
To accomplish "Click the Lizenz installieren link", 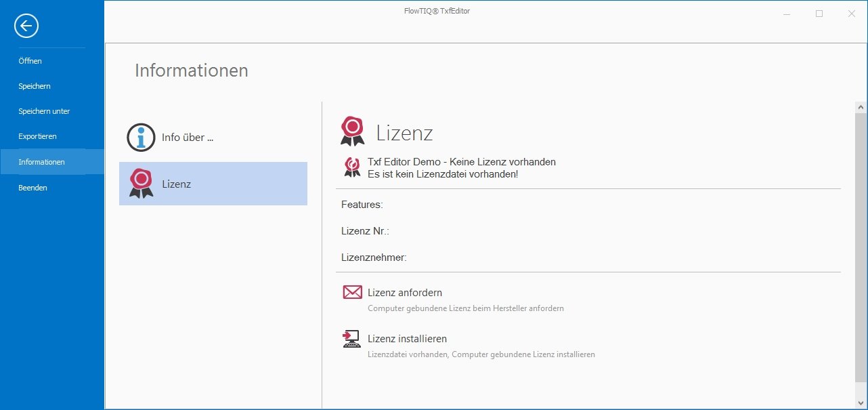I will 407,339.
